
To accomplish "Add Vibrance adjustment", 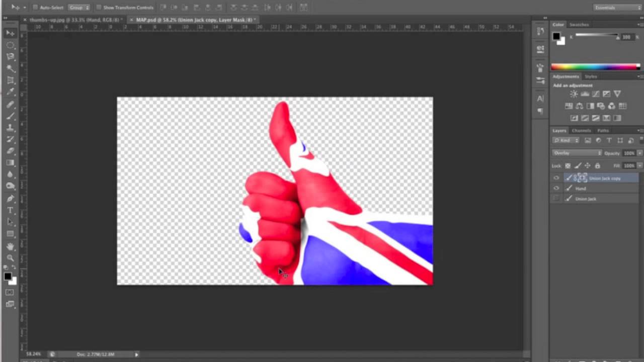I will tap(617, 94).
